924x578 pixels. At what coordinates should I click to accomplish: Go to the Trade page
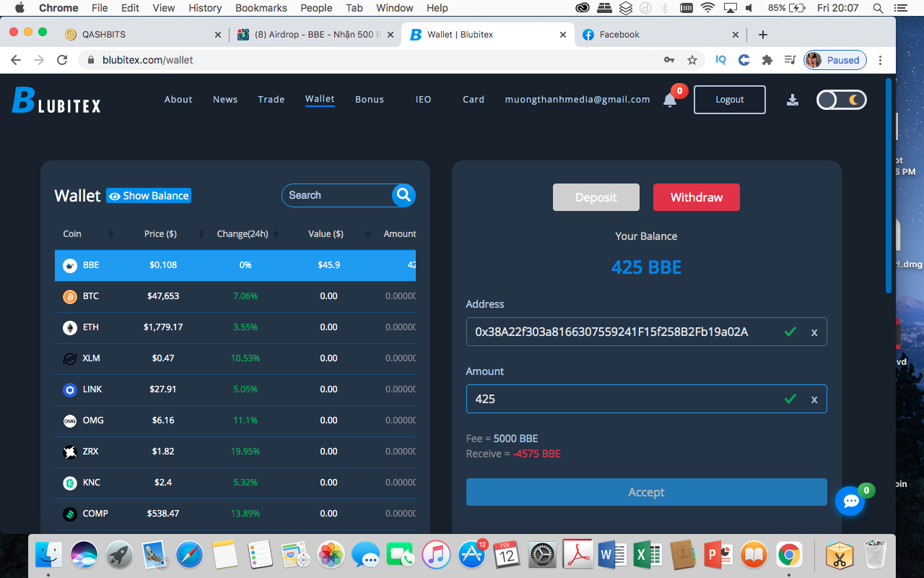[x=271, y=100]
